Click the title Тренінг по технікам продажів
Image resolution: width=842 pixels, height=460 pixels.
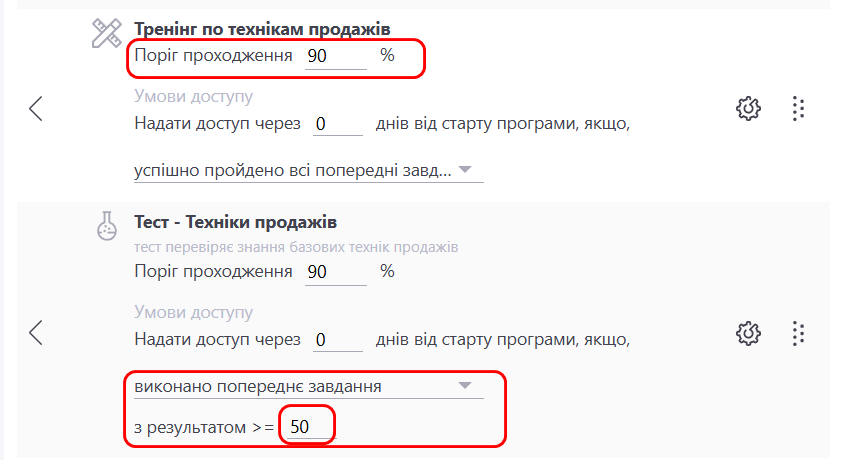tap(262, 28)
